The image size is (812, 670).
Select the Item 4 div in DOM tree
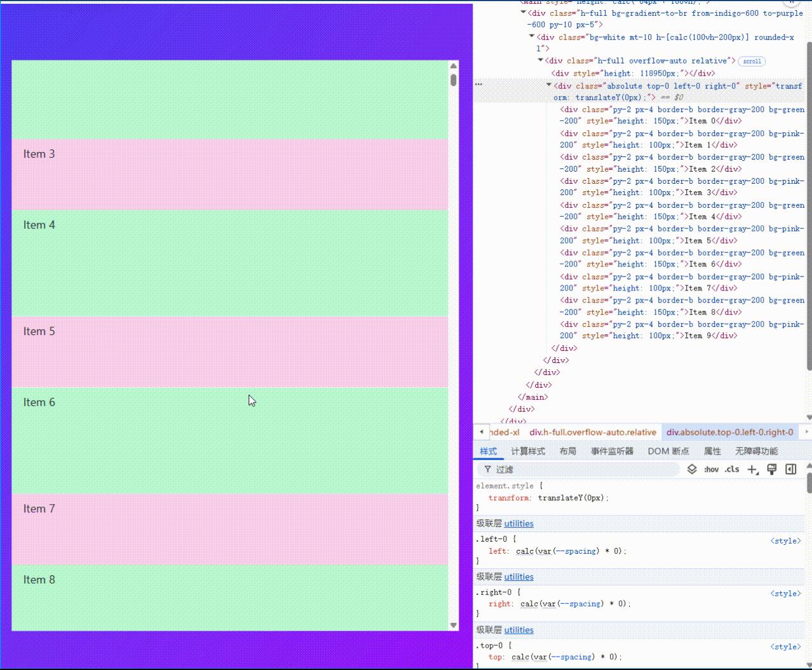click(x=682, y=211)
